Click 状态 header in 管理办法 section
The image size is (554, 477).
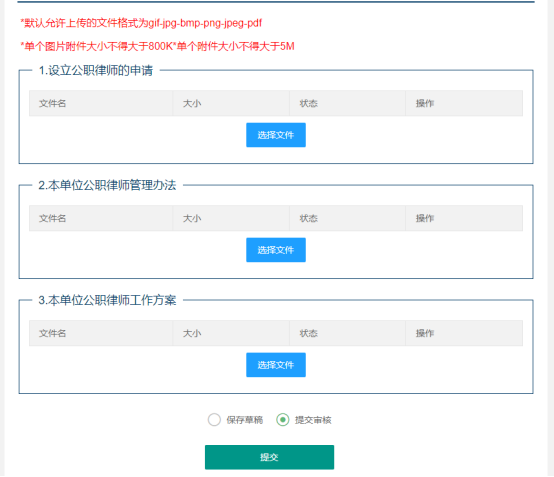(x=308, y=218)
